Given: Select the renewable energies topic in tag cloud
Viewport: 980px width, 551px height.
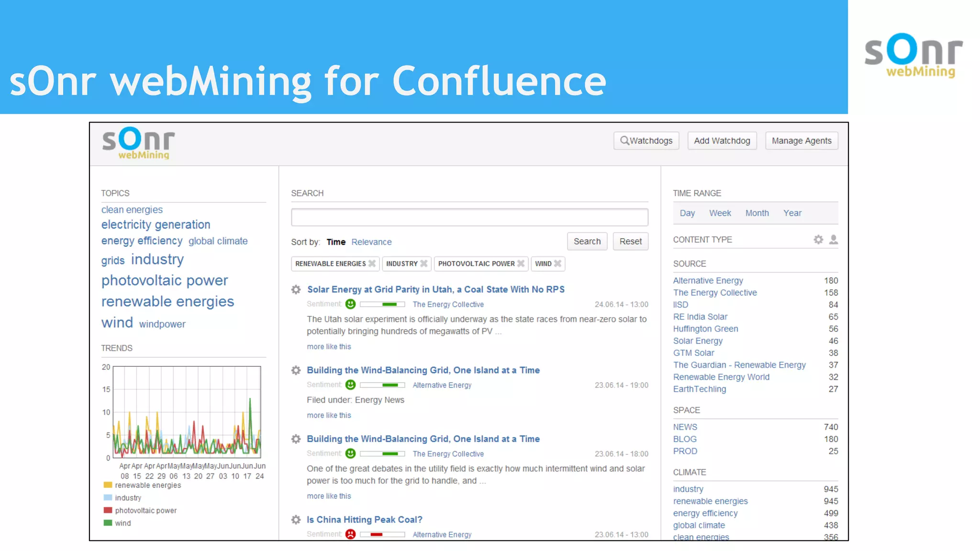Looking at the screenshot, I should [167, 301].
